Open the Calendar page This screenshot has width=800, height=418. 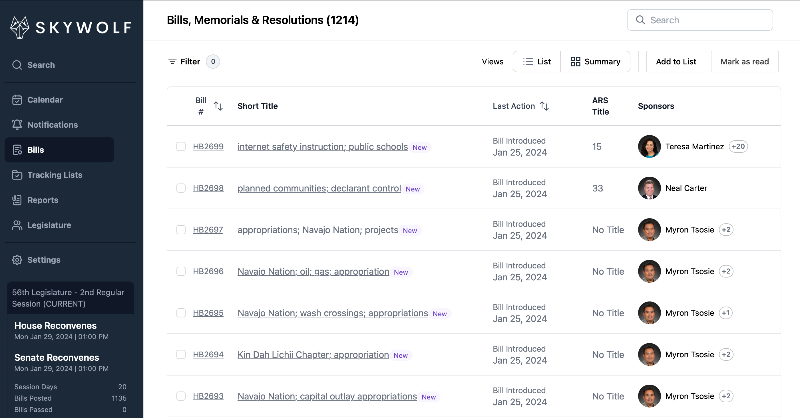tap(45, 100)
